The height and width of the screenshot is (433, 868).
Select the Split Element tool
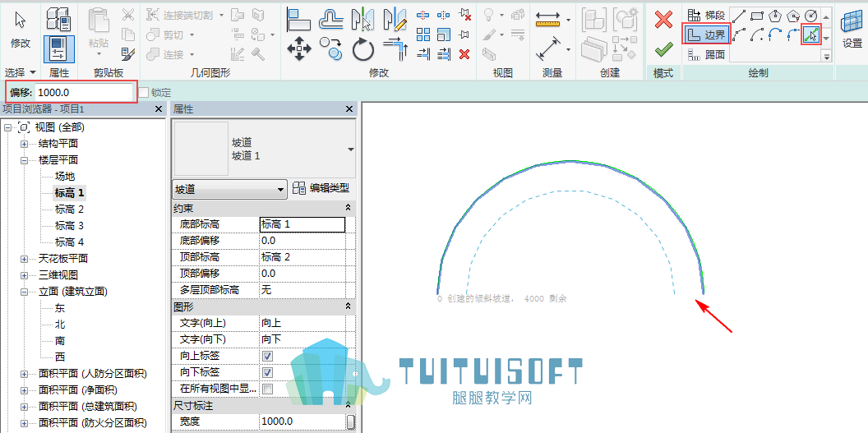tap(423, 16)
